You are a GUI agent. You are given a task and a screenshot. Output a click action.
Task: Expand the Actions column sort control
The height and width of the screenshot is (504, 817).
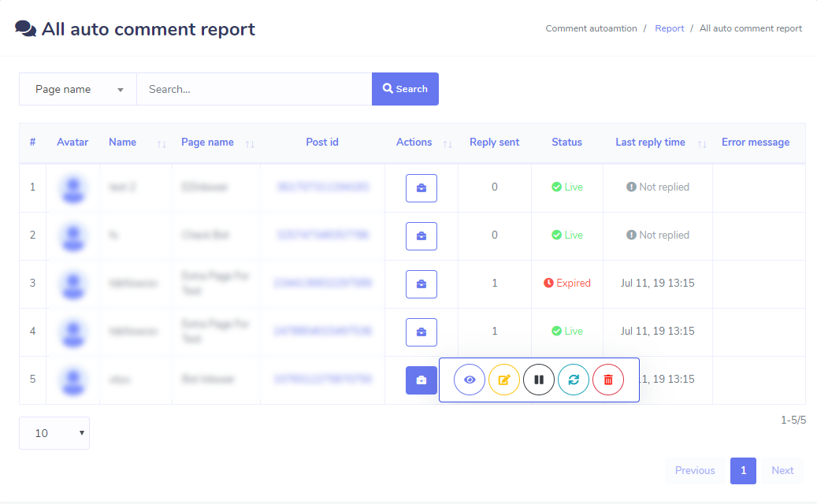447,144
